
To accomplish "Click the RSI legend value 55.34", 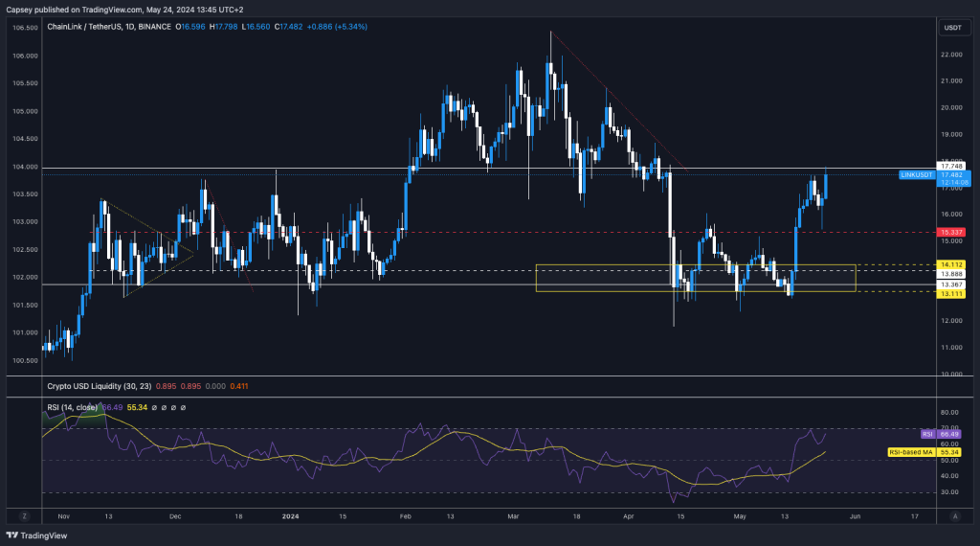I will point(137,407).
